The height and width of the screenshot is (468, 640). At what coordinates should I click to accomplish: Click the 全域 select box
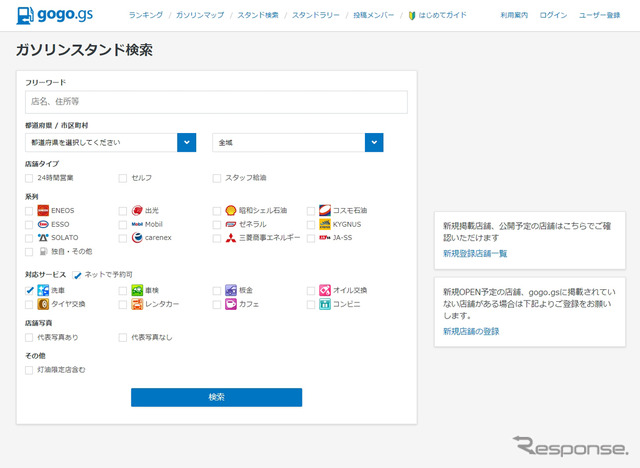(298, 142)
